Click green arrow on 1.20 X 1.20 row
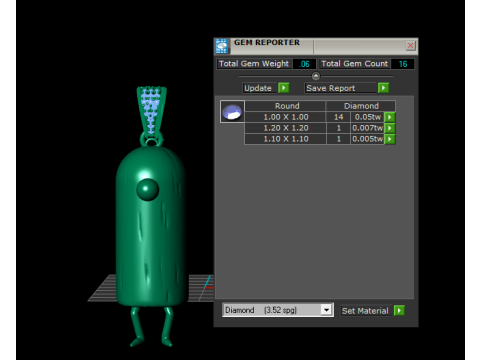This screenshot has height=360, width=480. pos(390,128)
